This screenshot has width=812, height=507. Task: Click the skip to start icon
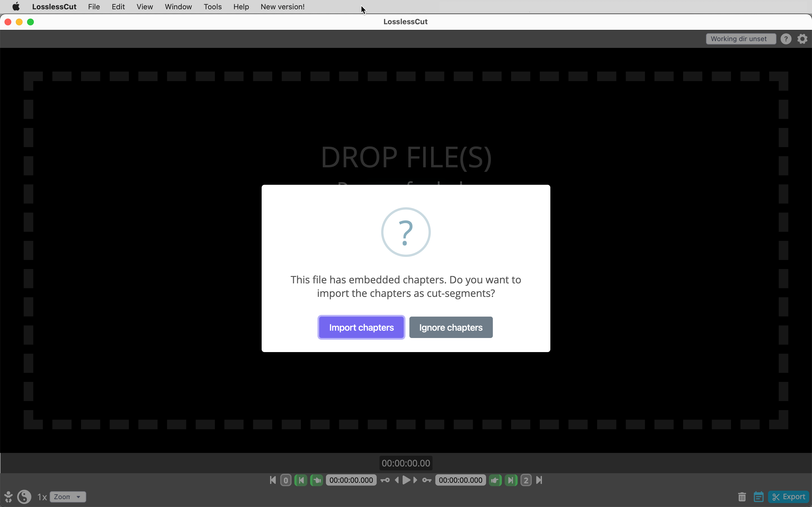pos(272,480)
